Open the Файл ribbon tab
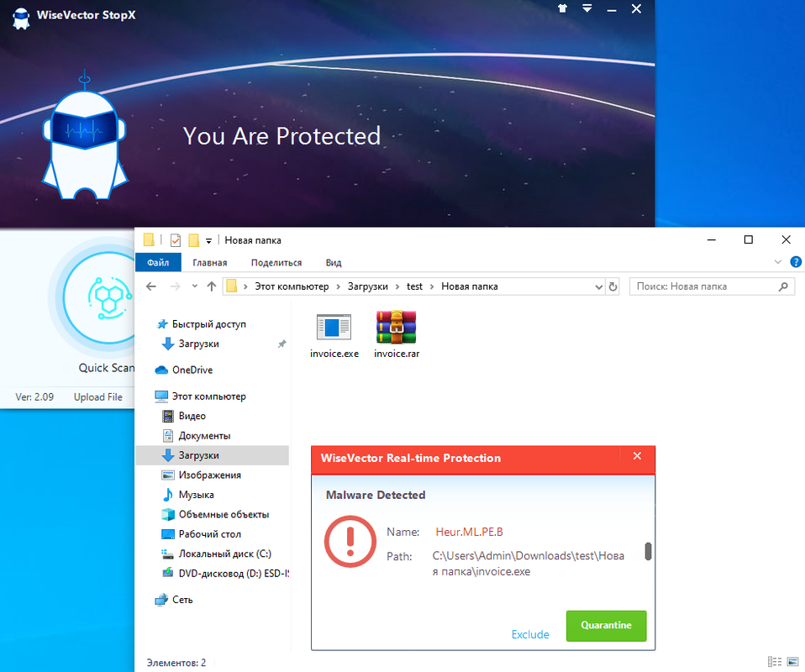Screen dimensions: 805x672 click(x=158, y=262)
